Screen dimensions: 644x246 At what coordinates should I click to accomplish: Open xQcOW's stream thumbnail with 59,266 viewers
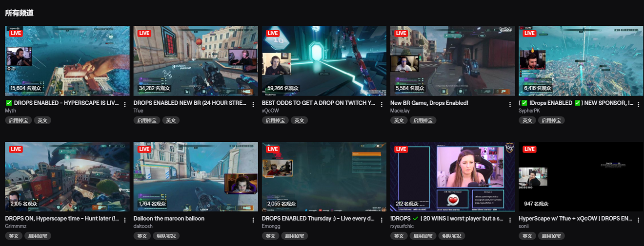(324, 61)
